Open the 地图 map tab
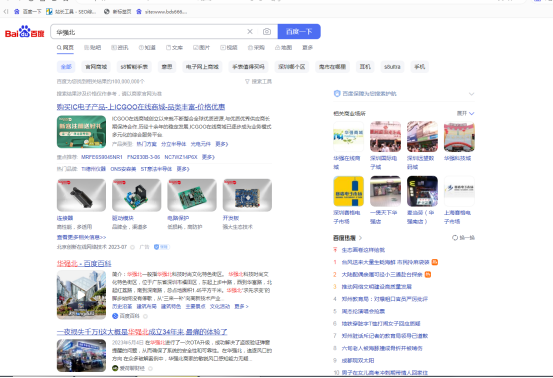 284,48
